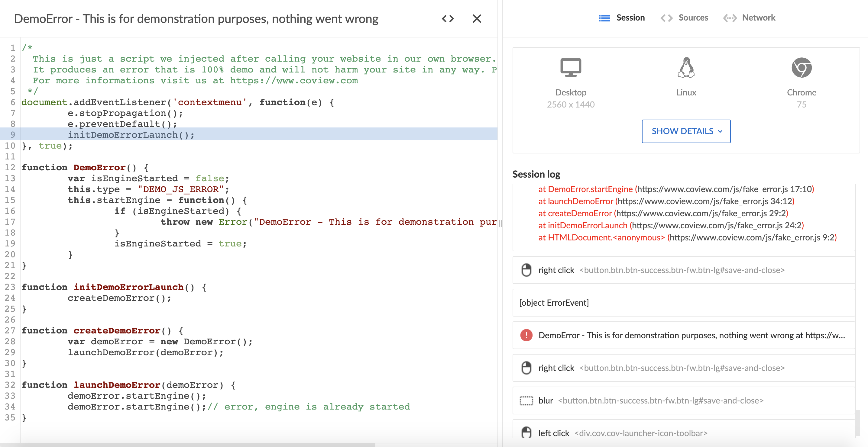Switch to the Session tab
The width and height of the screenshot is (868, 447).
622,18
